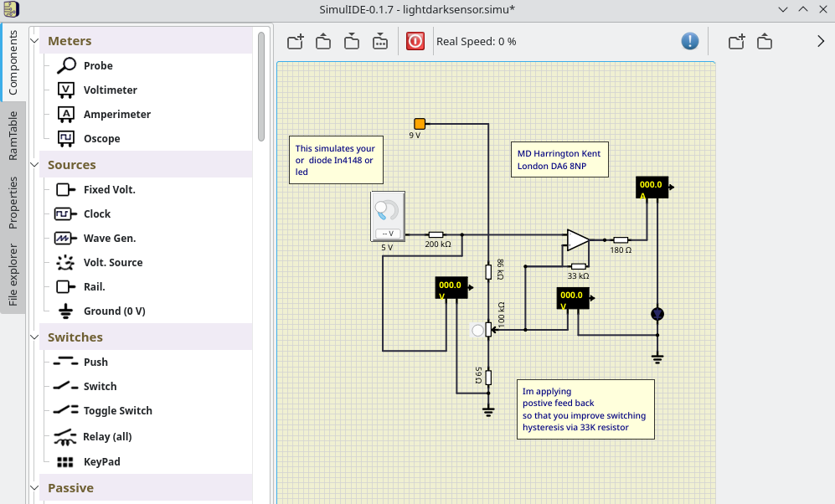Click the Save Circuit As toolbar icon
Screen dimensions: 835x504
pyautogui.click(x=380, y=41)
